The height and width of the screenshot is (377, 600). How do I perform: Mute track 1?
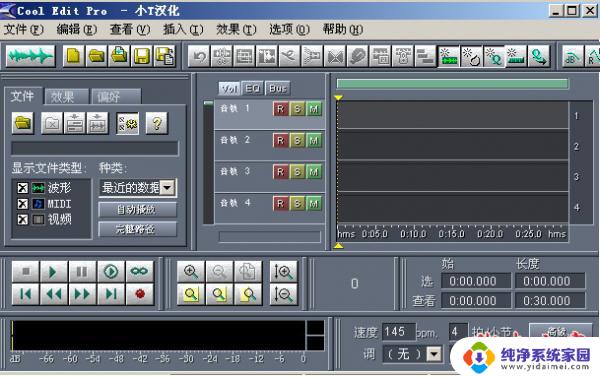[x=314, y=109]
